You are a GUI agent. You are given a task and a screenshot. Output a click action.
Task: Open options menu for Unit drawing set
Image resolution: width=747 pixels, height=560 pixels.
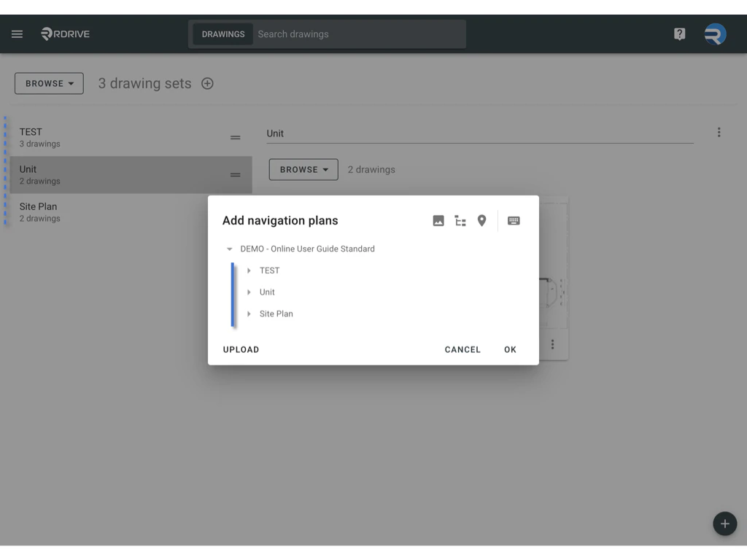(719, 132)
